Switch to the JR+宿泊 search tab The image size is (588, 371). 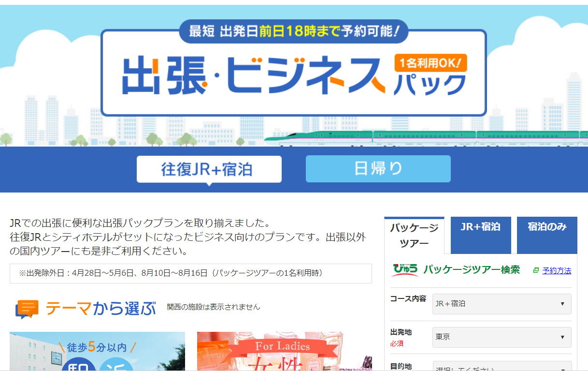pyautogui.click(x=480, y=235)
